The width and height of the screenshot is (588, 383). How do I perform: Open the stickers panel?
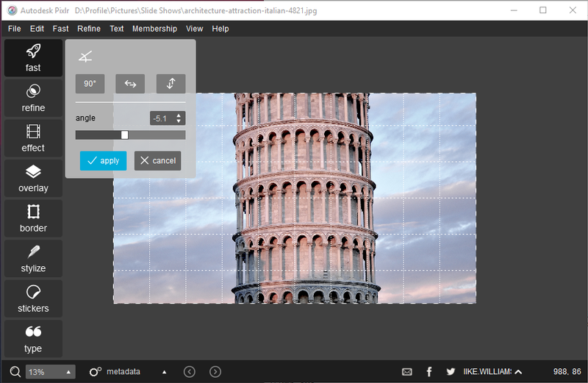click(x=33, y=298)
